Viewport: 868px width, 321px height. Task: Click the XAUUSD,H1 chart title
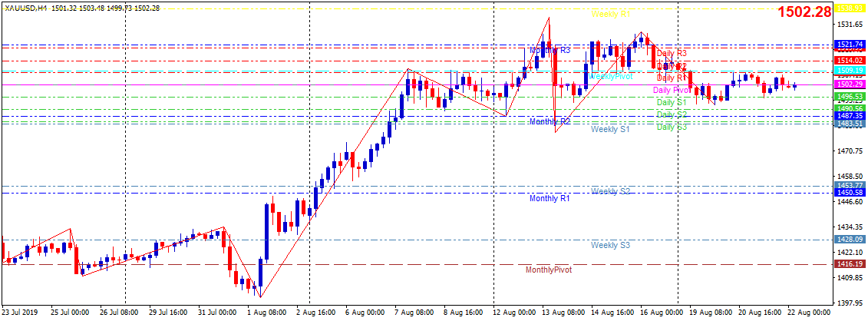(x=25, y=7)
